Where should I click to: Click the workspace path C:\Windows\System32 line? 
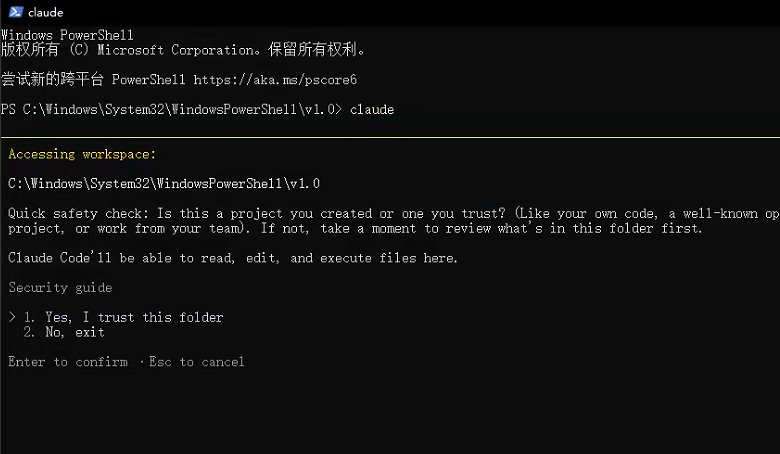(164, 183)
